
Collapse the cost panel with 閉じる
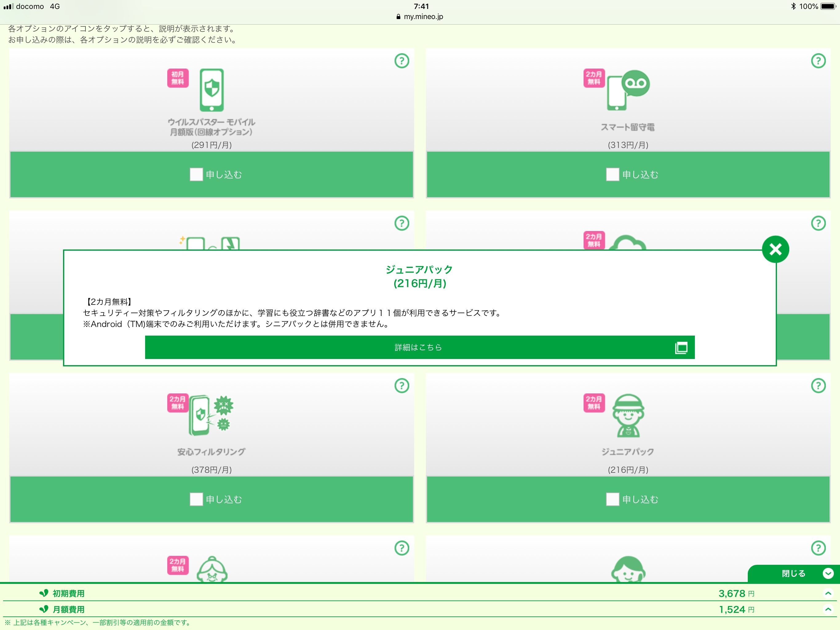(794, 573)
